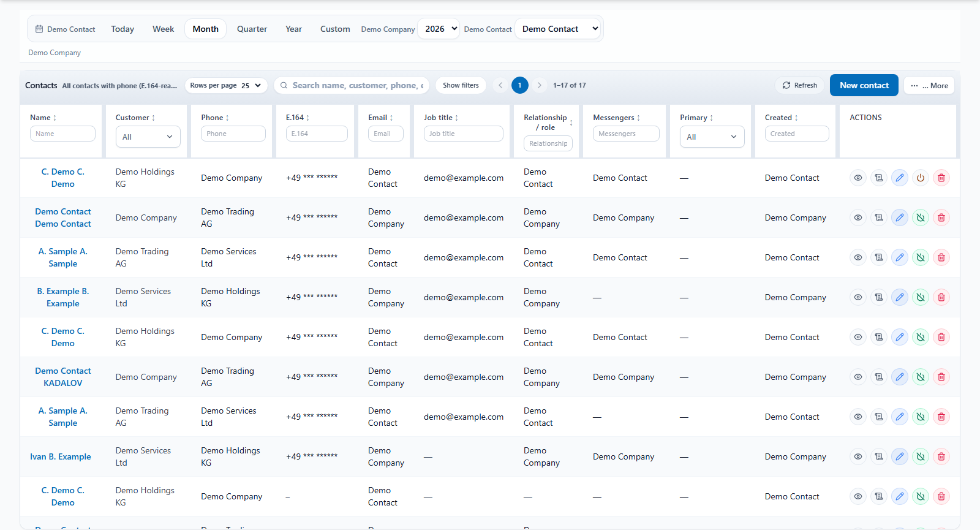Edit the Ivan B. Example contact
The width and height of the screenshot is (980, 530).
tap(900, 456)
